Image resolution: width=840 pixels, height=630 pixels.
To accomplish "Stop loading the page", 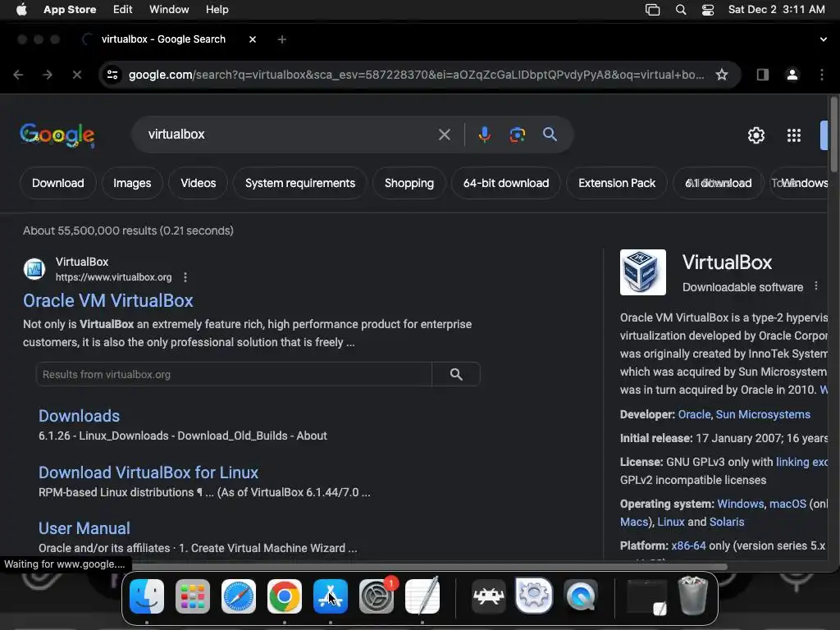I will pyautogui.click(x=77, y=75).
